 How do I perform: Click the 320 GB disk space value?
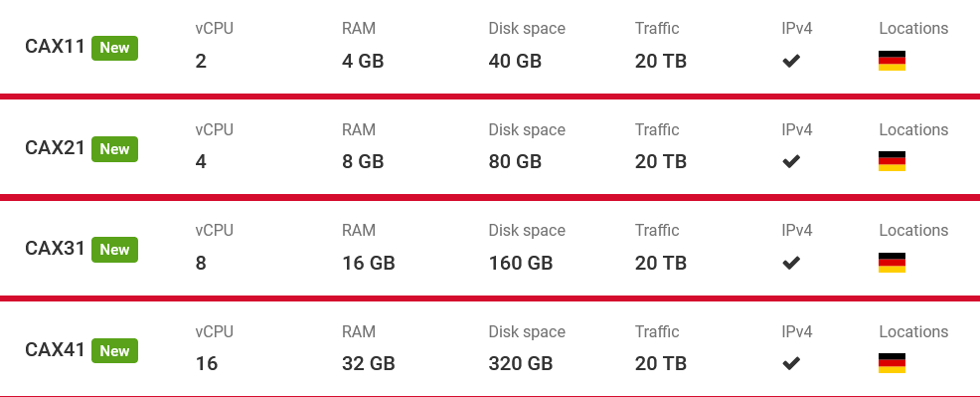pyautogui.click(x=521, y=363)
